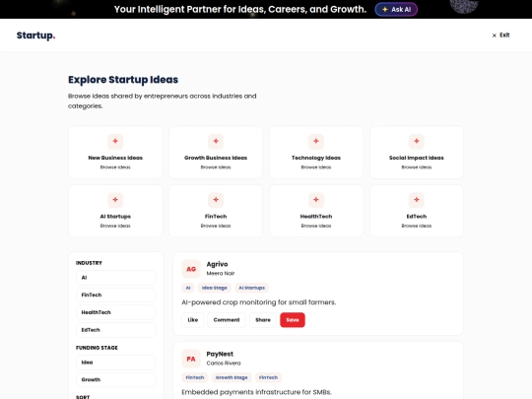Open New Business Ideas category title
532x399 pixels.
coord(115,158)
